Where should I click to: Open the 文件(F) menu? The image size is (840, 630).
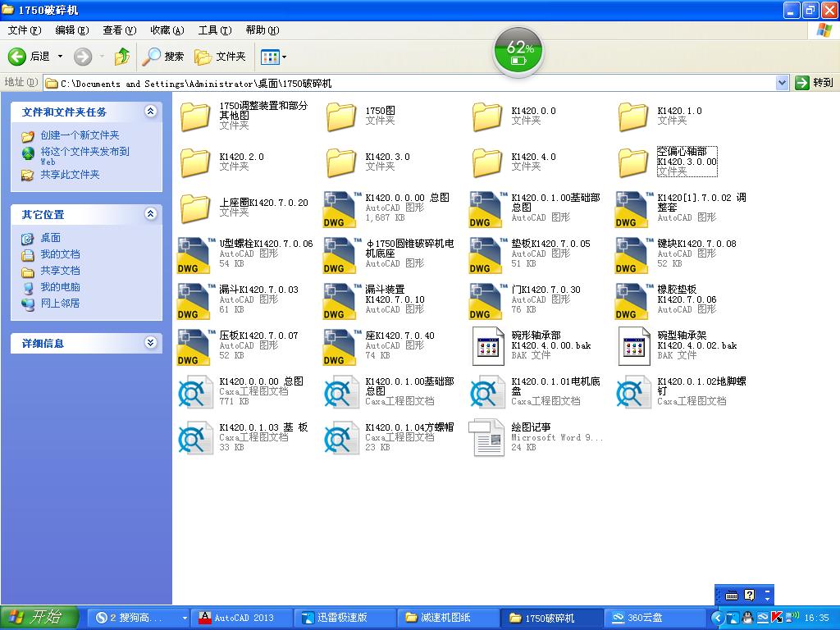tap(24, 30)
